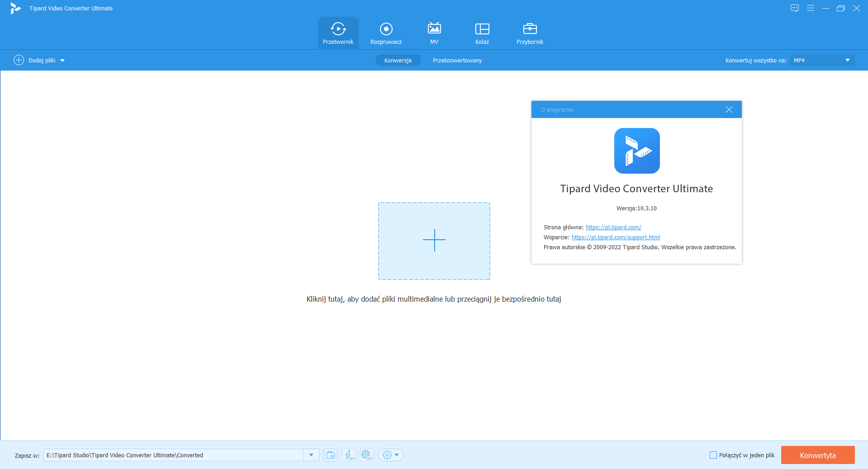Expand the save path dropdown arrow

[x=311, y=455]
